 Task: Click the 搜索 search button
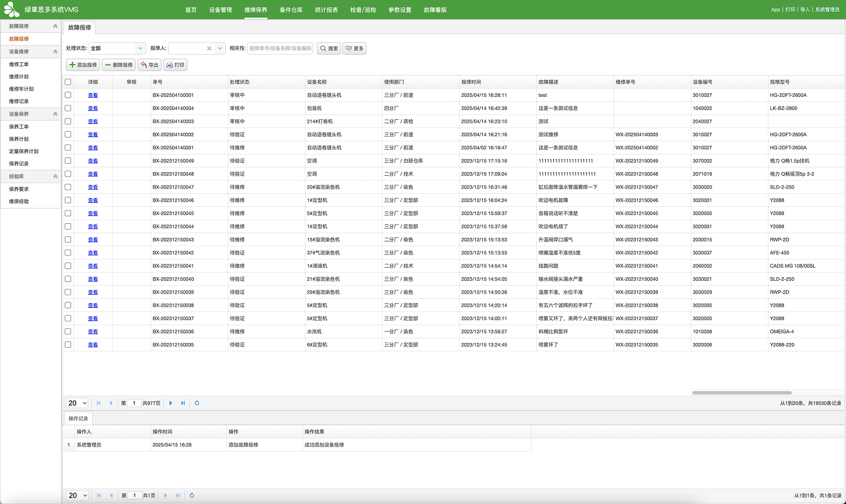(x=329, y=48)
